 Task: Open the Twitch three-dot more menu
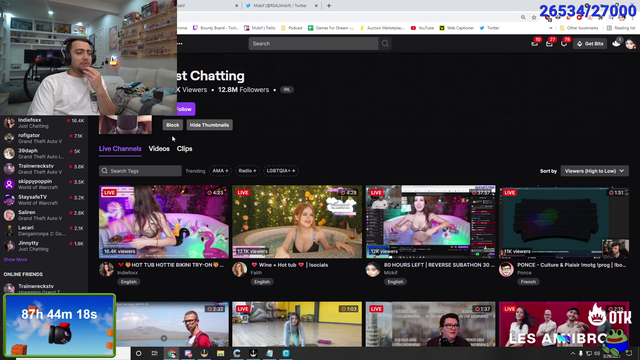[x=180, y=44]
